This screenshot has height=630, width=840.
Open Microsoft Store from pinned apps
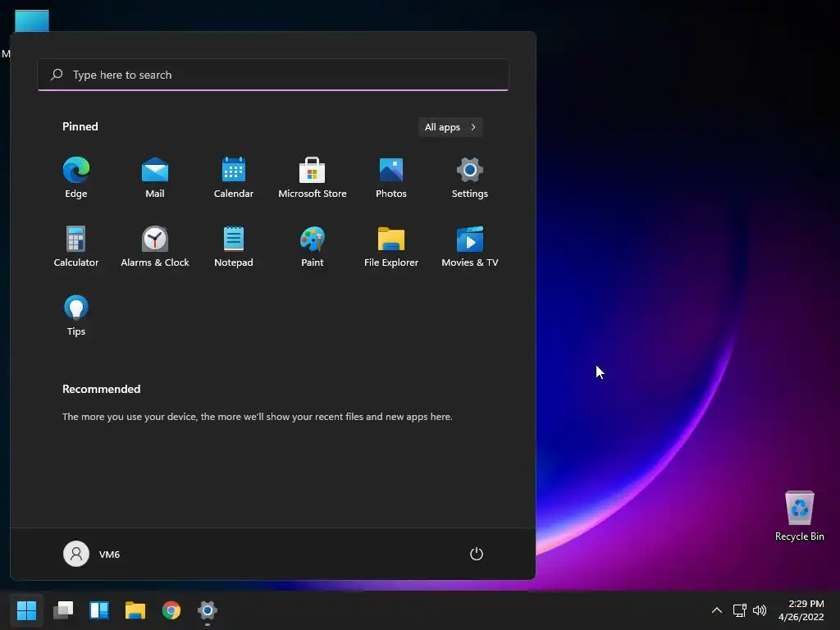(x=313, y=178)
